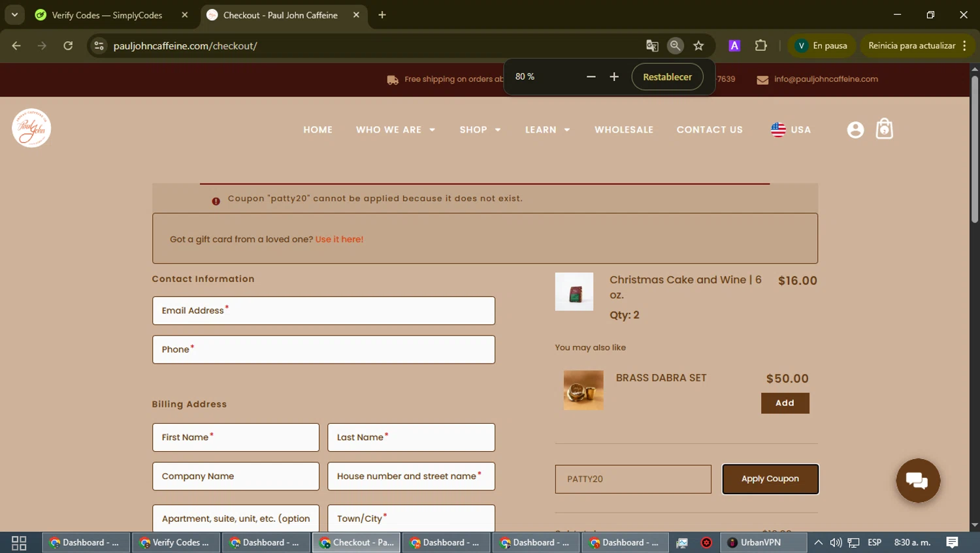Expand the LEARN menu
This screenshot has height=553, width=980.
coord(547,130)
